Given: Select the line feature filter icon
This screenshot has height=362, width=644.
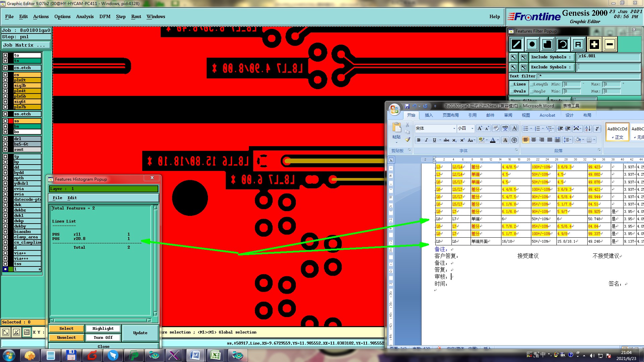Looking at the screenshot, I should click(x=517, y=44).
